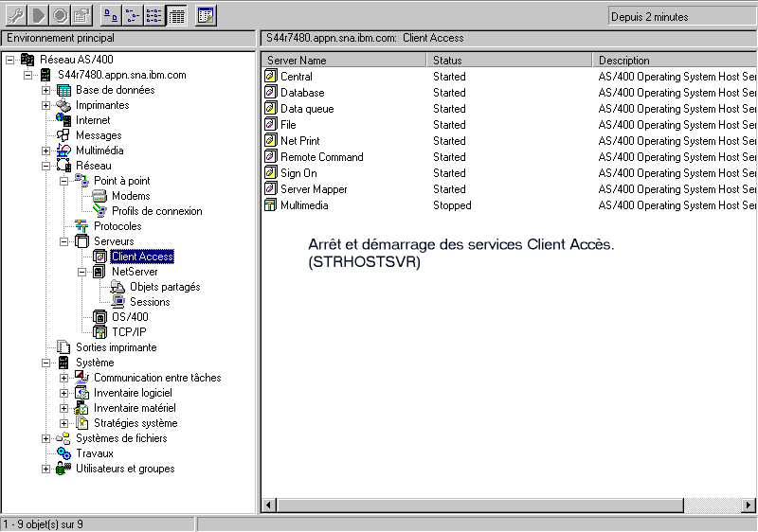Click the Internet globe icon
The width and height of the screenshot is (758, 532).
pos(63,119)
